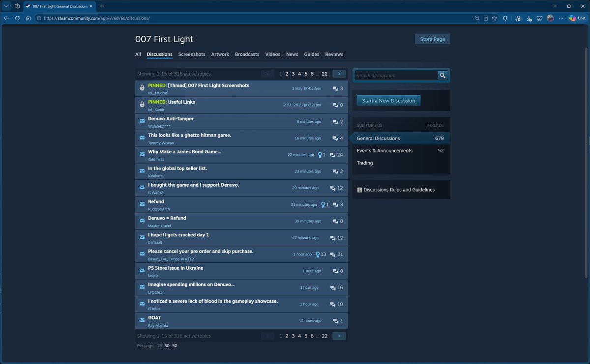Open thread This looks like a ghetto hitman game
Screen dimensions: 590x364
pyautogui.click(x=190, y=135)
